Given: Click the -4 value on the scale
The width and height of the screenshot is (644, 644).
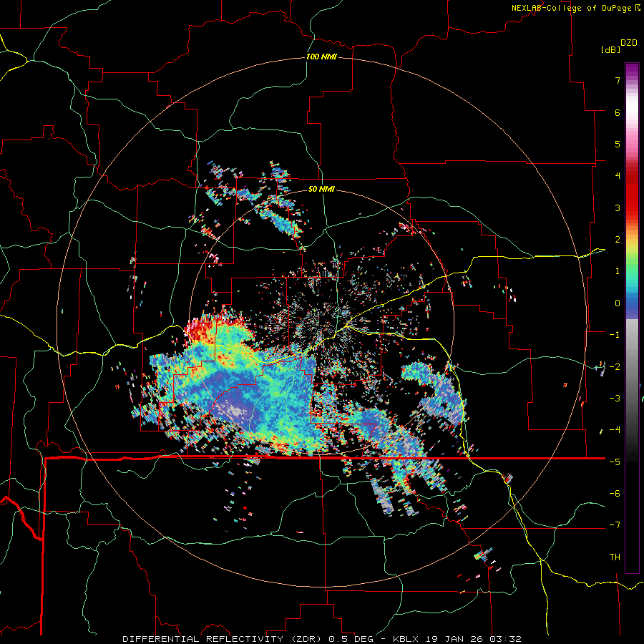Looking at the screenshot, I should click(x=615, y=430).
